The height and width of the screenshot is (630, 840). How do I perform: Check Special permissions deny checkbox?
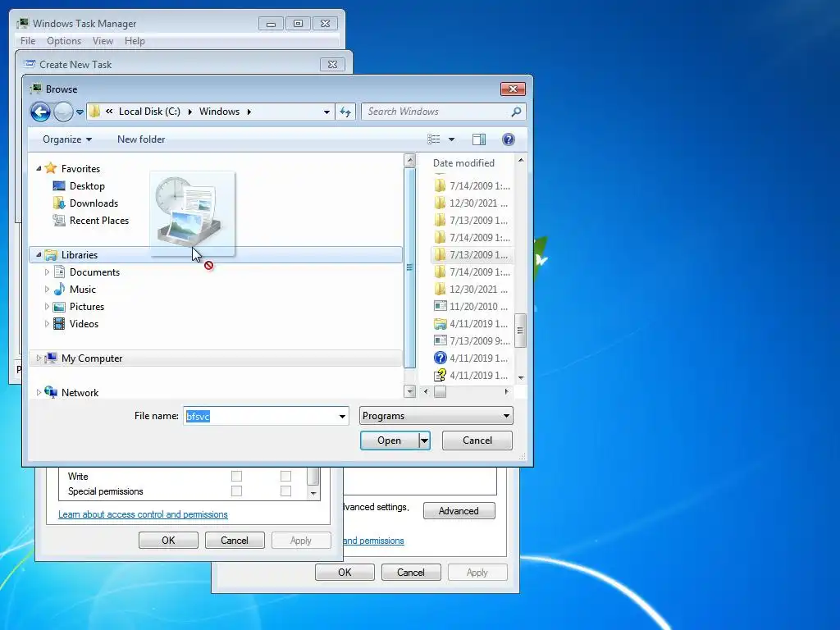(285, 491)
